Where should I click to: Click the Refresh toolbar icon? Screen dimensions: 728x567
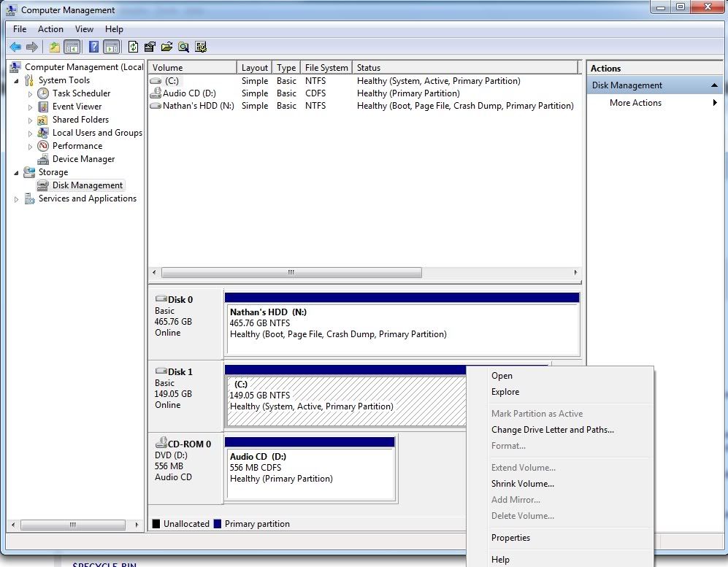(133, 47)
